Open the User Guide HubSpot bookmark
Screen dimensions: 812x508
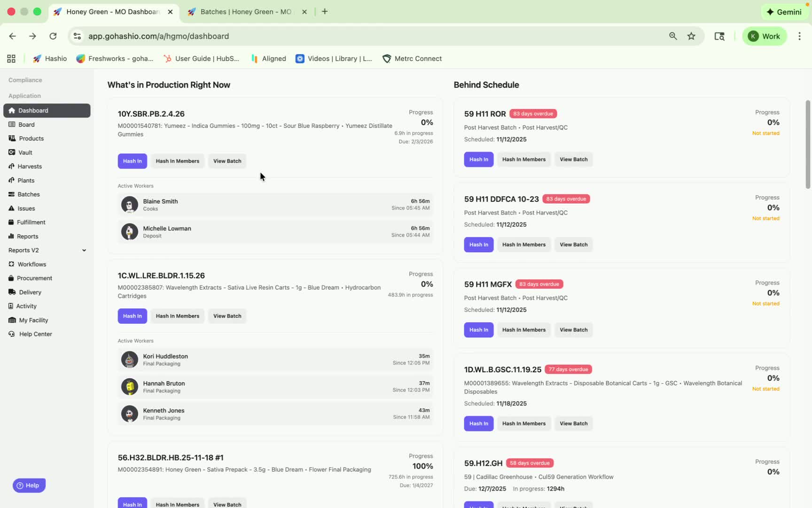point(201,59)
